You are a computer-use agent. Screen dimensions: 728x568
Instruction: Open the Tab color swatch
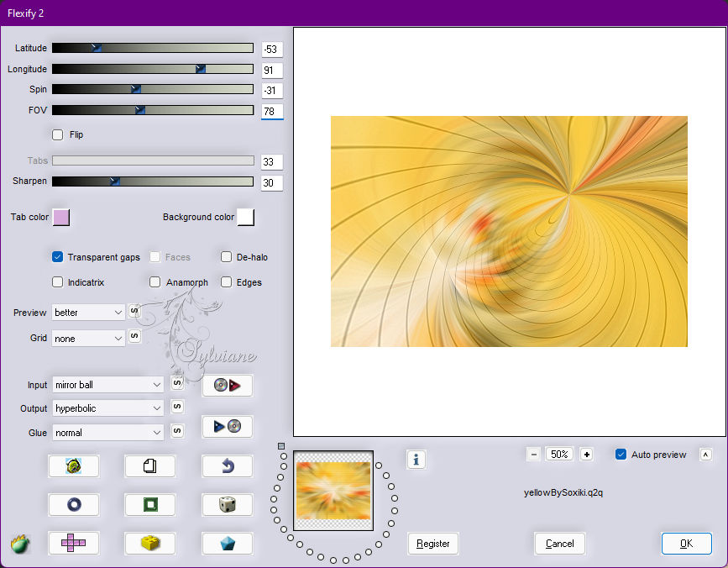click(x=61, y=217)
